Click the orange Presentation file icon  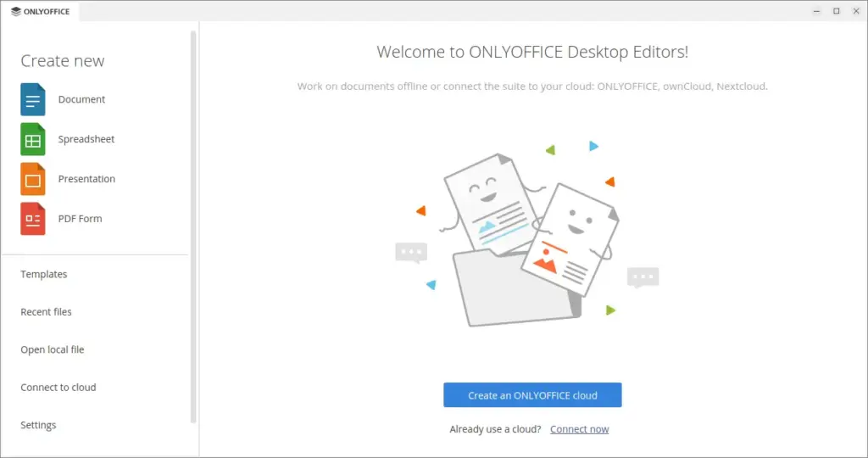33,180
